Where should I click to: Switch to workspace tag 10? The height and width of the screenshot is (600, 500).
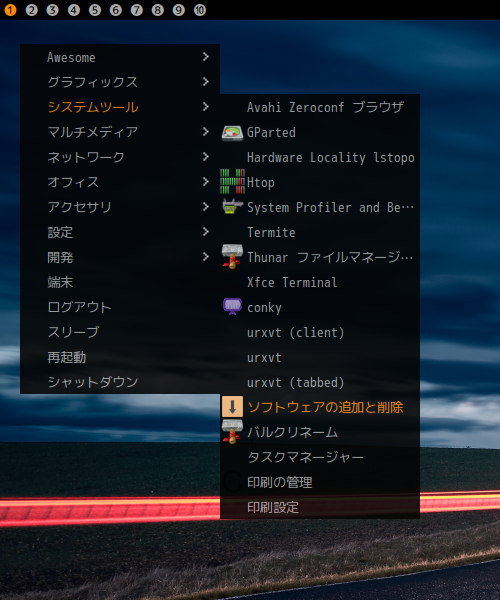pos(200,10)
